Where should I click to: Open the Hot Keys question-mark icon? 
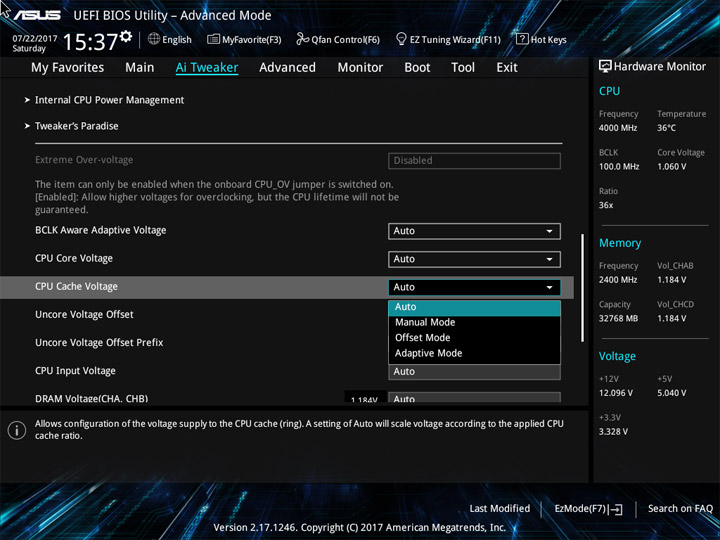click(x=522, y=39)
